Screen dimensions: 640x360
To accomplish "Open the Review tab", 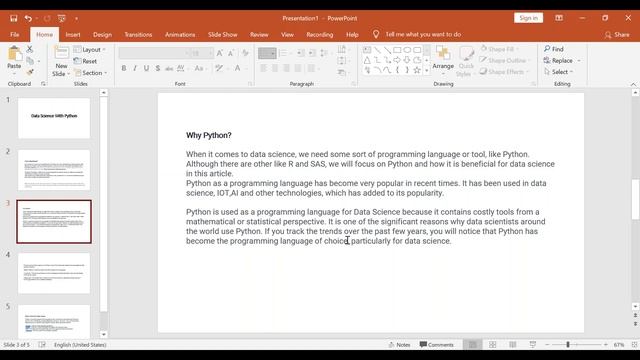I will click(x=259, y=35).
